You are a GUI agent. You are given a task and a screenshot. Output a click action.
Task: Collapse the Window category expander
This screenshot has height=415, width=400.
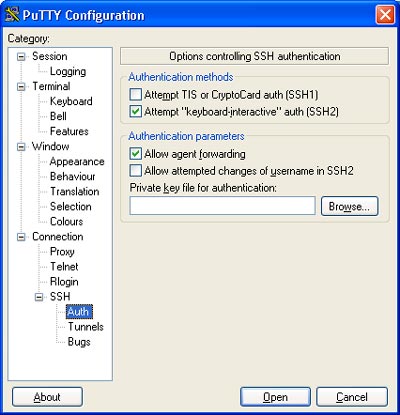[21, 147]
